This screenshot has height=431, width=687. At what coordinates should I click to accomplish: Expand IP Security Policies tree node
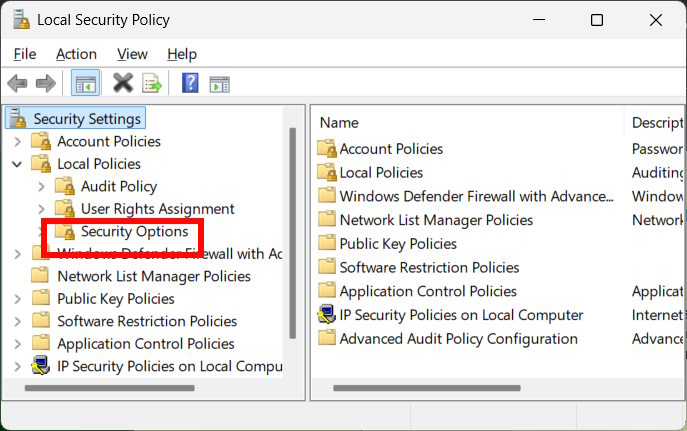point(18,366)
